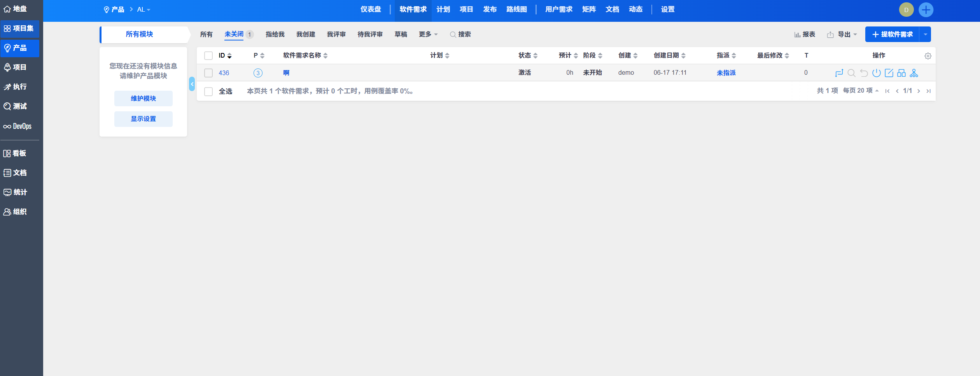
Task: Click the tree-shaped decompose icon in row 436
Action: 914,73
